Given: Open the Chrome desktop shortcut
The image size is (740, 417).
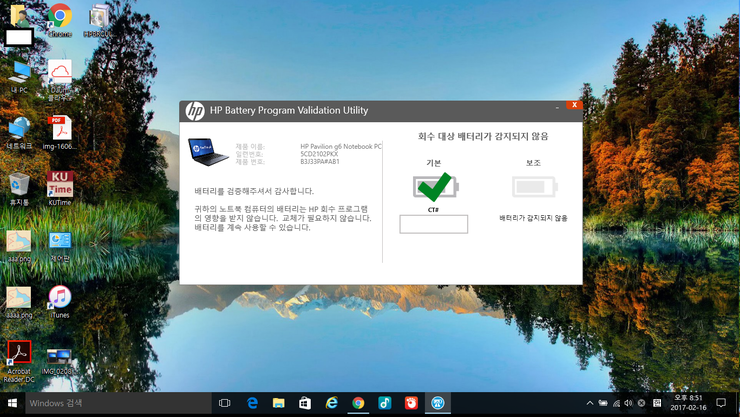Looking at the screenshot, I should [60, 20].
